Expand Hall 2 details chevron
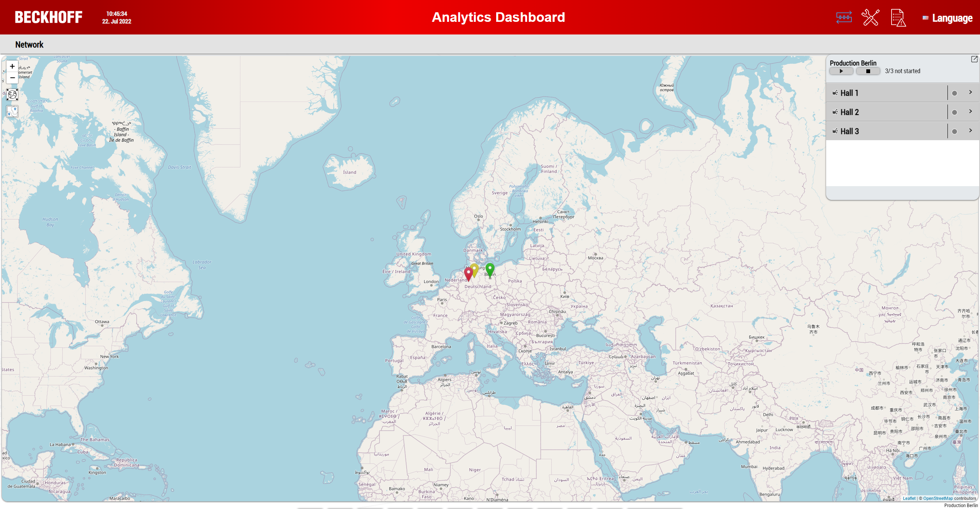The height and width of the screenshot is (509, 980). tap(971, 111)
